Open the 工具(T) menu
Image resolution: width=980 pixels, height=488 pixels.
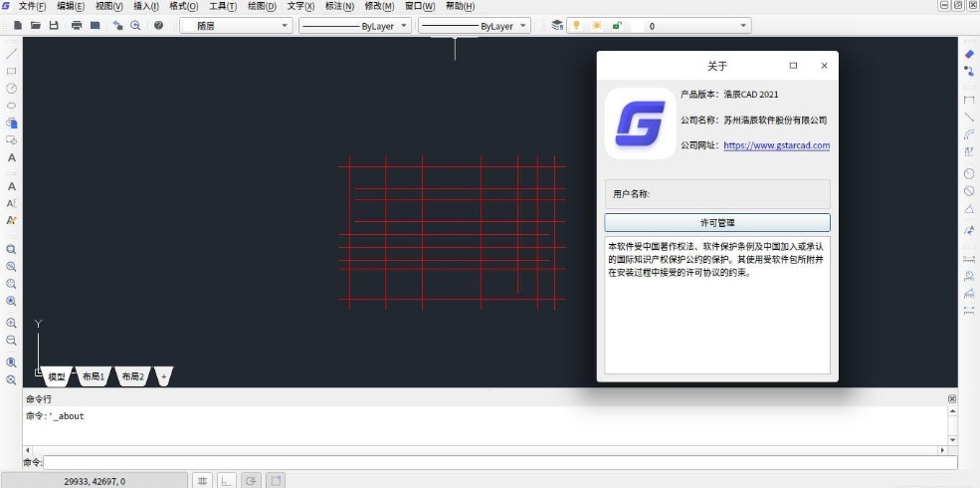223,6
